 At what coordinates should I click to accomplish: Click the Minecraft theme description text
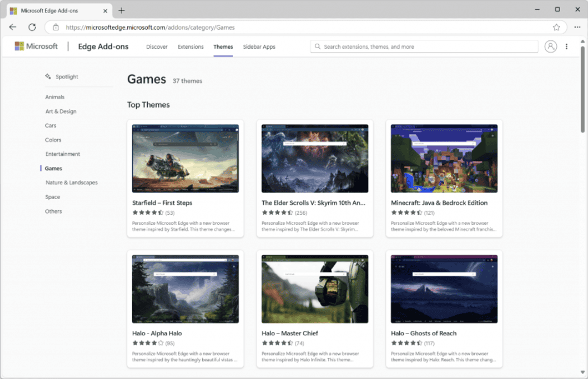click(444, 226)
